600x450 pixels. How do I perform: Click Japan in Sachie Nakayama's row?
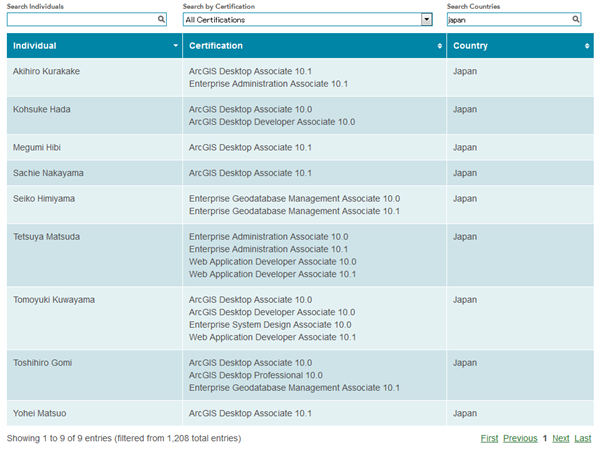[465, 173]
